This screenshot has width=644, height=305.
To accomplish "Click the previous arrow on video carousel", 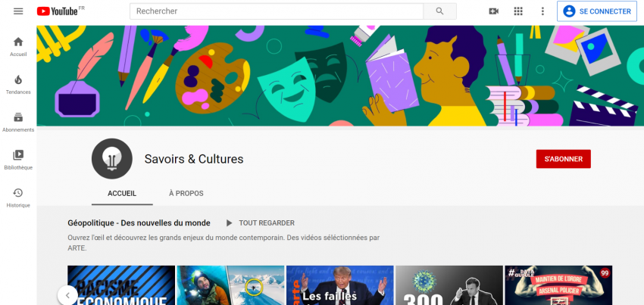I will pyautogui.click(x=67, y=294).
